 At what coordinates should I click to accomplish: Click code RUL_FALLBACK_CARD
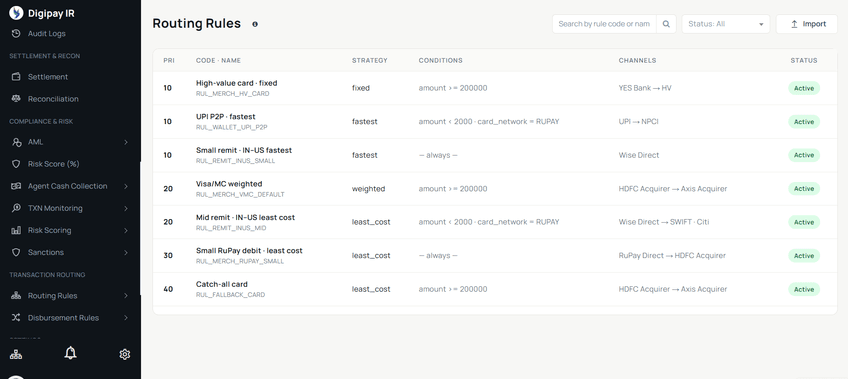point(230,295)
